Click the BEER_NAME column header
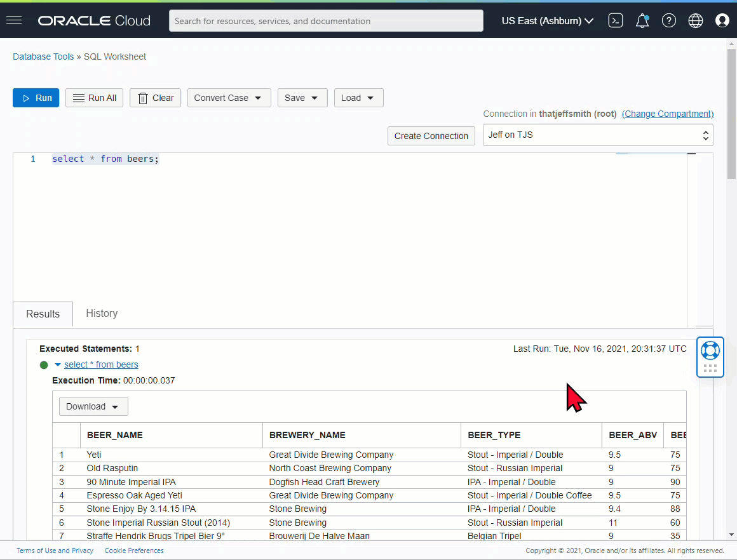The height and width of the screenshot is (560, 737). coord(172,435)
